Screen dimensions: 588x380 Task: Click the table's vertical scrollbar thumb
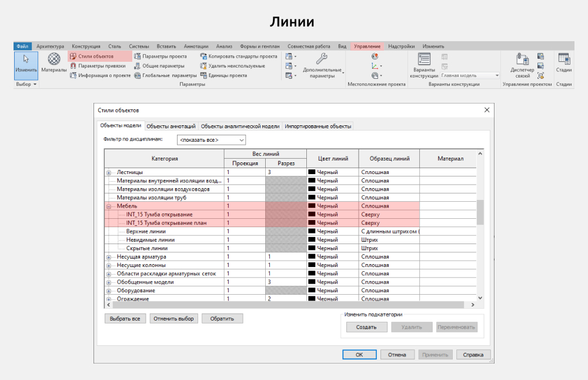pyautogui.click(x=480, y=212)
